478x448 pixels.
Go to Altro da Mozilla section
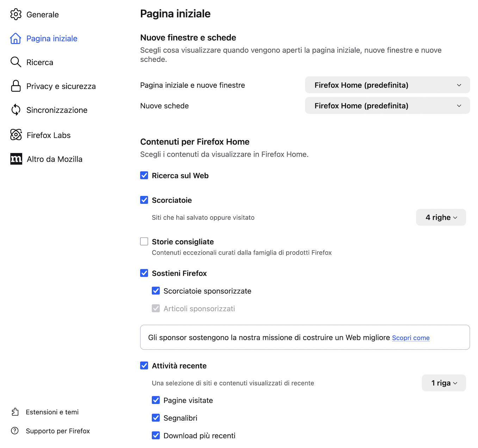(x=54, y=159)
